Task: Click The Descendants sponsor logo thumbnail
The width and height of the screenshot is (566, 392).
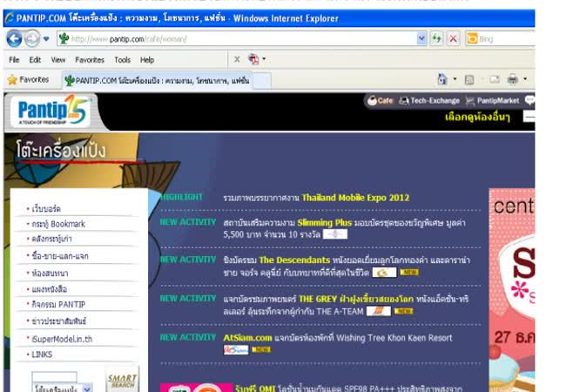Action: (x=384, y=273)
